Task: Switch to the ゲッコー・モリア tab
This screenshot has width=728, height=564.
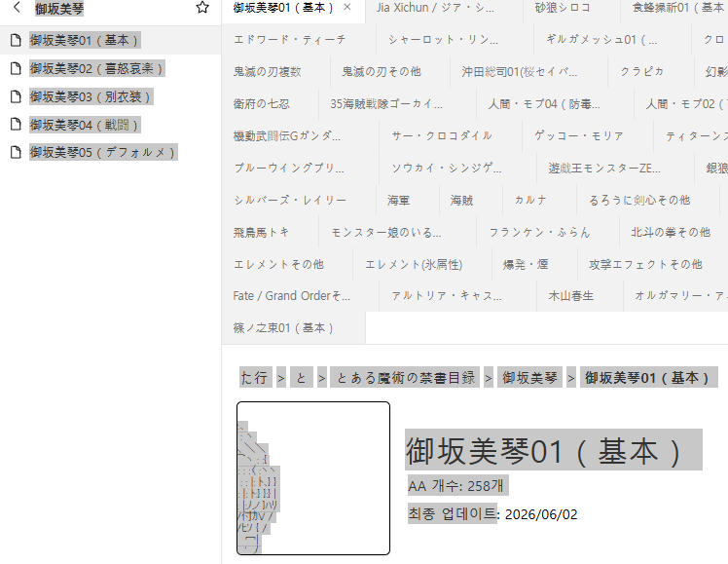Action: [x=588, y=135]
